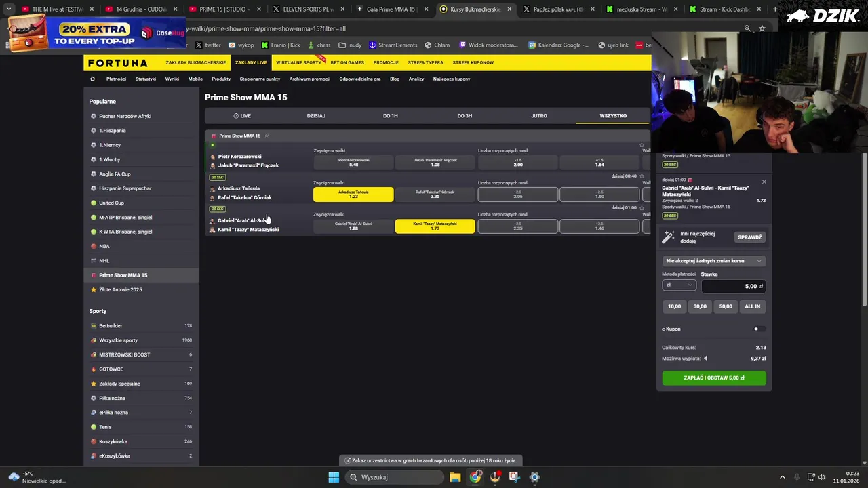Select Piotr Korczarowski 5.40 odds
This screenshot has width=868, height=488.
click(x=353, y=163)
